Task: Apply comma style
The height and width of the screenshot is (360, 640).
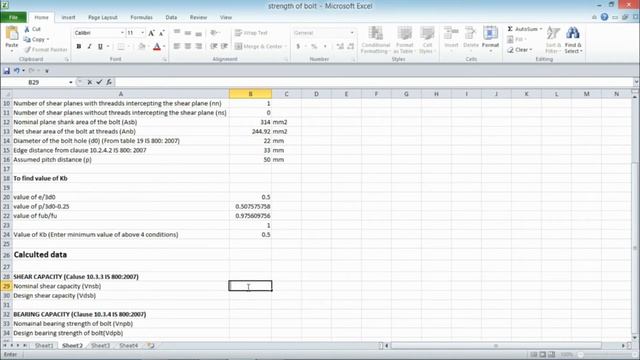Action: [325, 47]
